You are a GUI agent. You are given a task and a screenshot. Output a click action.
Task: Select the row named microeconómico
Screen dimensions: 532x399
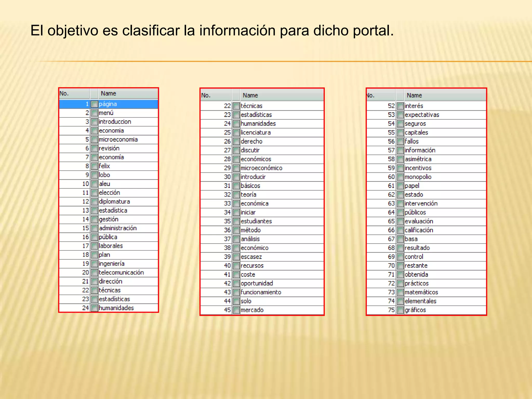coord(261,168)
